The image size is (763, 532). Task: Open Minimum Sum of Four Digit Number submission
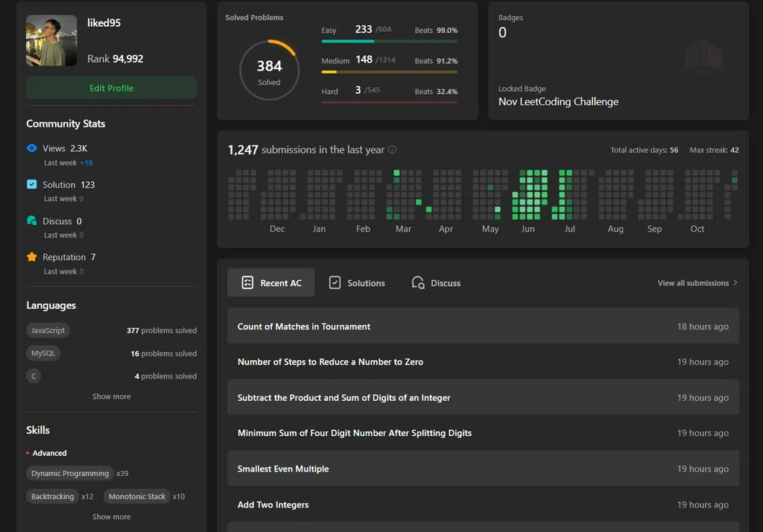483,433
